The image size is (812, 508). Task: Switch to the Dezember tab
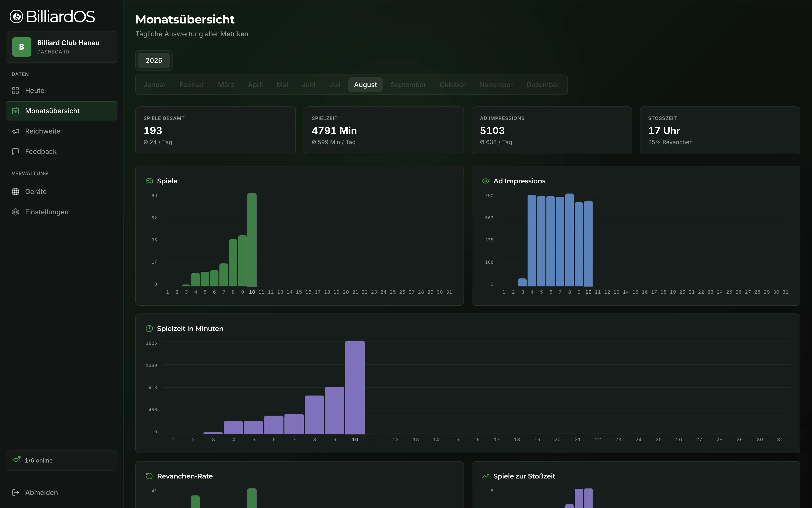(x=543, y=85)
